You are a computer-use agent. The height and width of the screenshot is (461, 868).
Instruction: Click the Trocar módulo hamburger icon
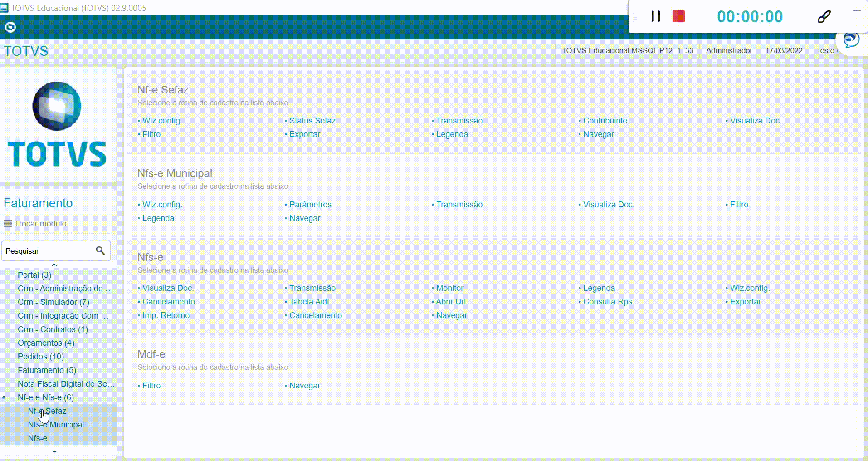[x=8, y=223]
